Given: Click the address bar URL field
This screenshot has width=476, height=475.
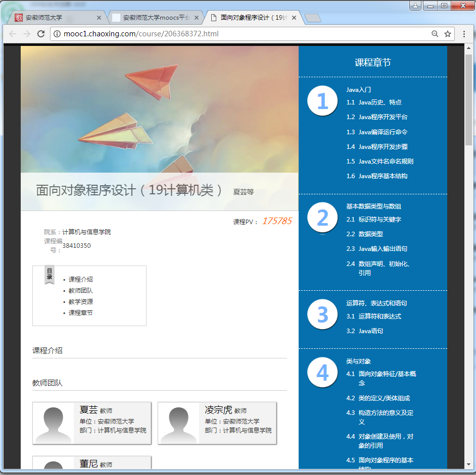Looking at the screenshot, I should [x=243, y=34].
